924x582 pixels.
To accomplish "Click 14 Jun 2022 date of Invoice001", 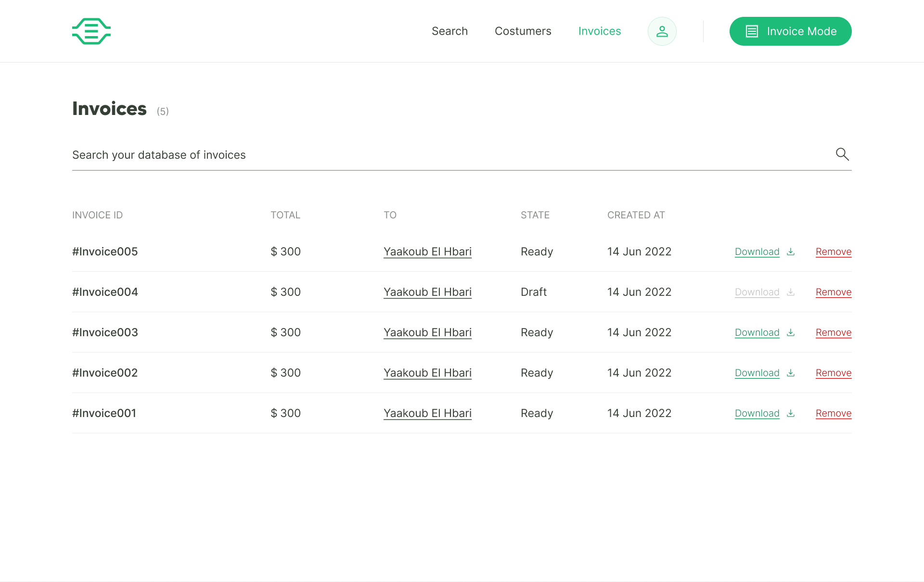I will click(639, 413).
